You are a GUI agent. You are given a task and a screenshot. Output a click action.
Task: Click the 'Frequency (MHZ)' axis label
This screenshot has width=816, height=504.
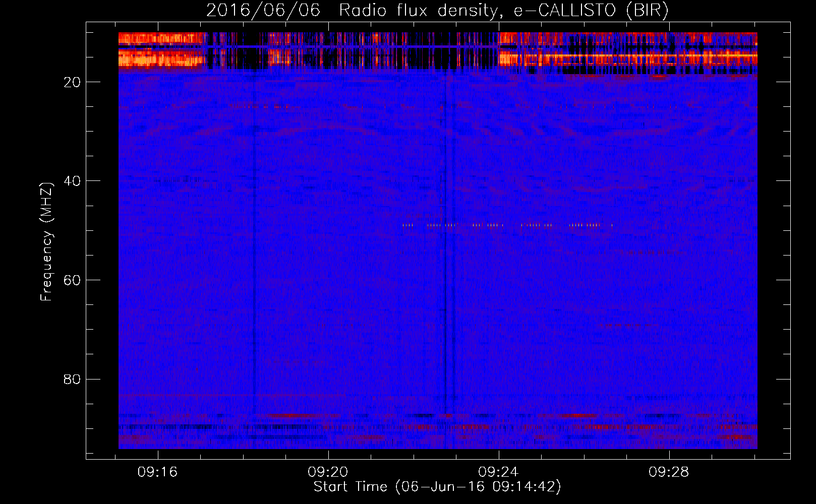(x=46, y=242)
